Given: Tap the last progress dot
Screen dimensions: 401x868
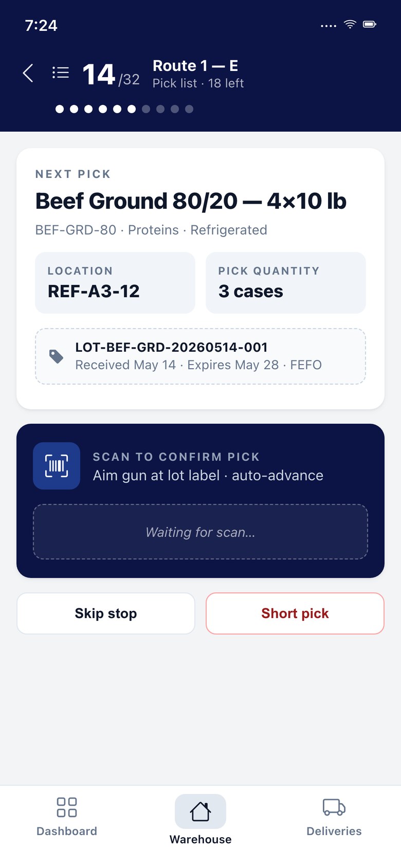Looking at the screenshot, I should (x=189, y=109).
